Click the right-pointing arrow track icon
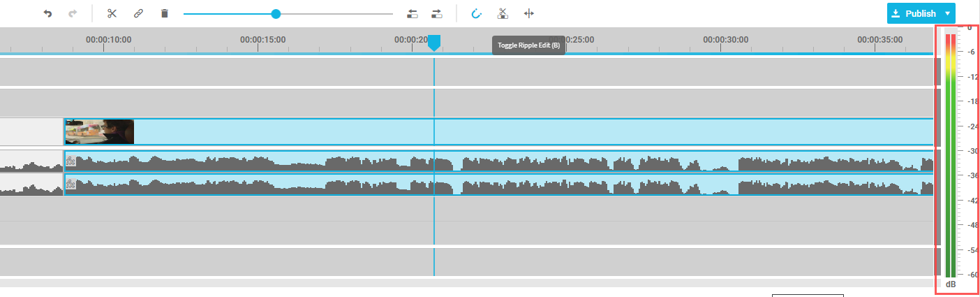980x297 pixels. click(x=437, y=13)
